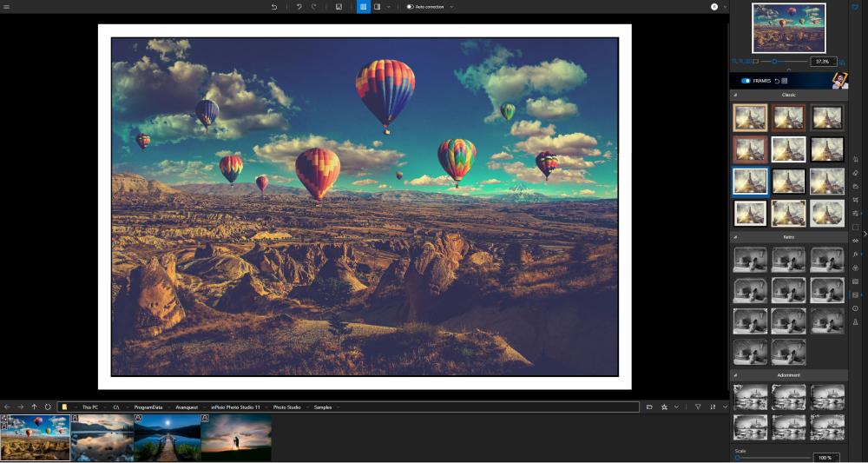868x463 pixels.
Task: Collapse the Classic frames section
Action: [735, 95]
